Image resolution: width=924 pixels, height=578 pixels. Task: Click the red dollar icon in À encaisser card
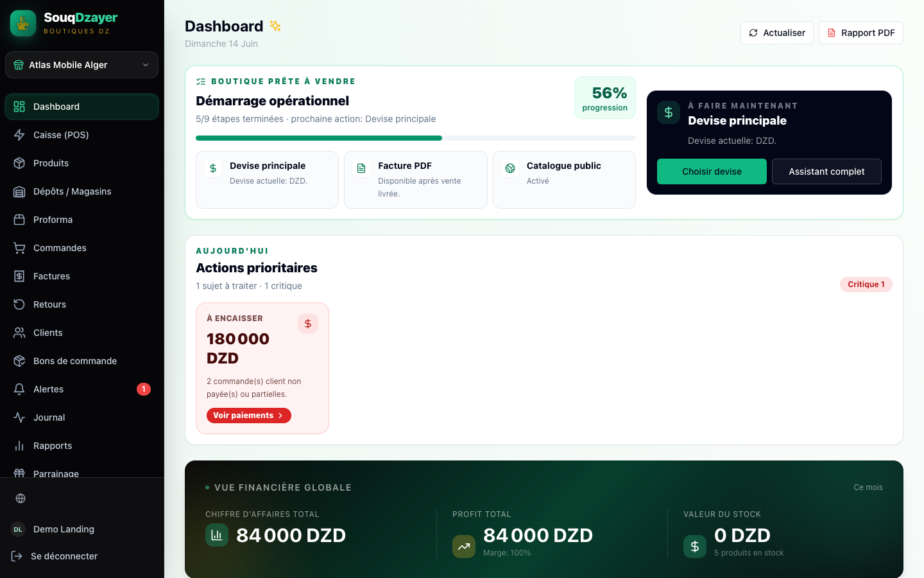[308, 324]
